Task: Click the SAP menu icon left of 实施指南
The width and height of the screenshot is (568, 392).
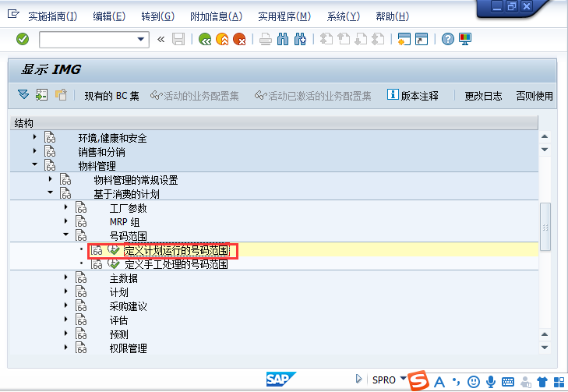Action: click(x=13, y=15)
